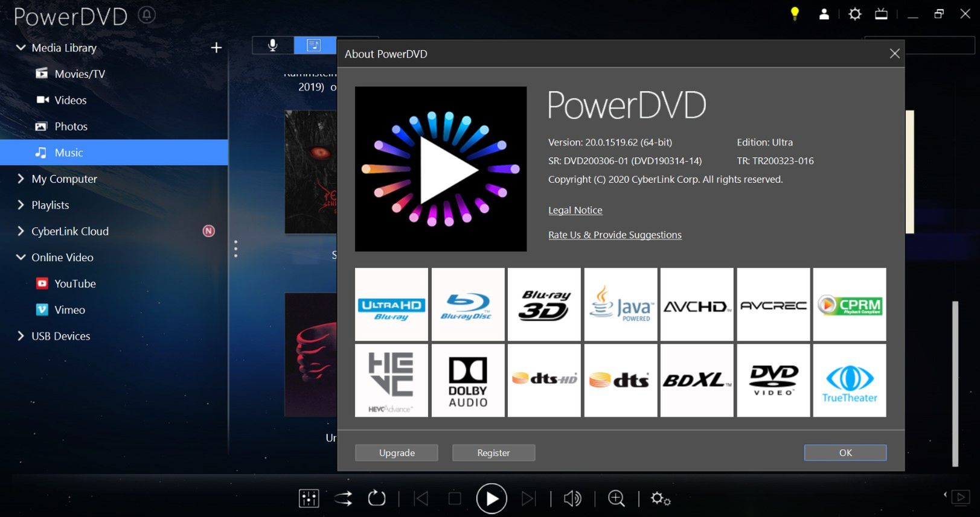Click the lightbulb tips icon
980x517 pixels.
[x=795, y=14]
